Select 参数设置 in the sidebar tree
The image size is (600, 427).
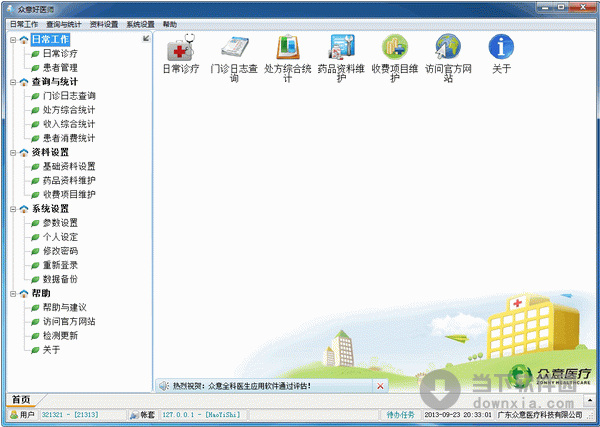pyautogui.click(x=60, y=223)
